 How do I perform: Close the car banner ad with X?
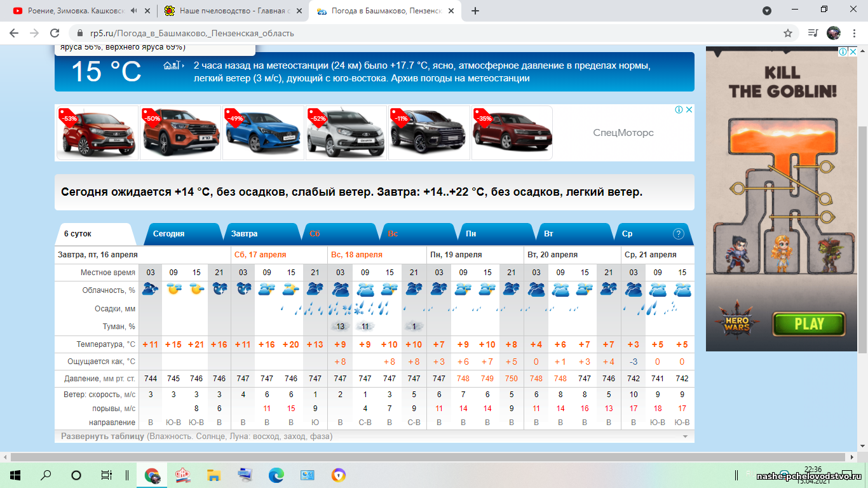(689, 109)
